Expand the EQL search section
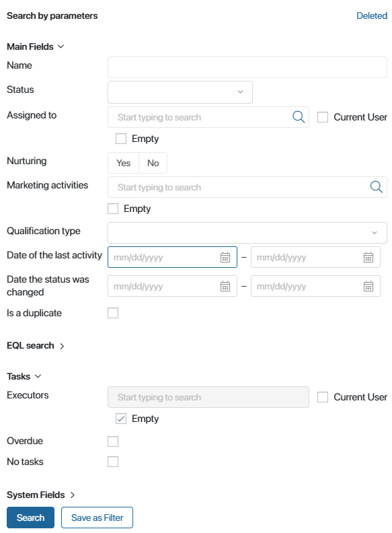This screenshot has height=533, width=392. [x=36, y=346]
